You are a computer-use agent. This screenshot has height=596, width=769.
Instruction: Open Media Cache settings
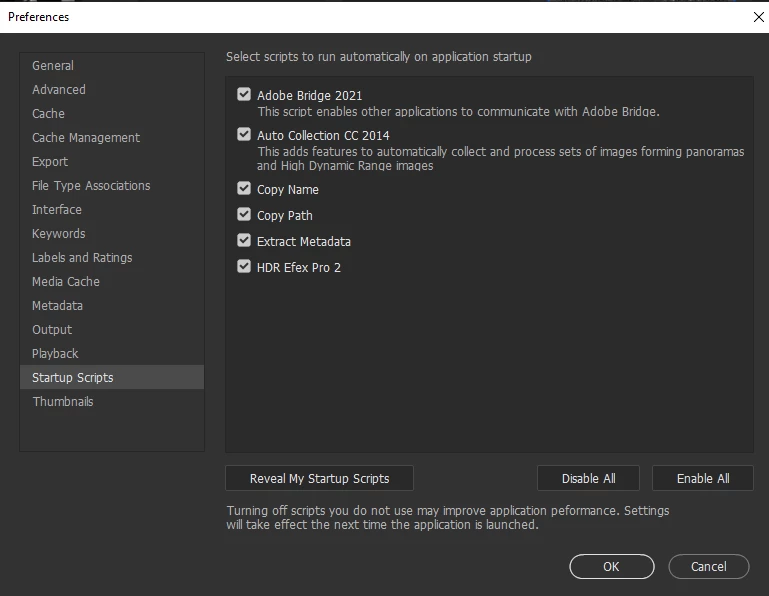coord(112,282)
